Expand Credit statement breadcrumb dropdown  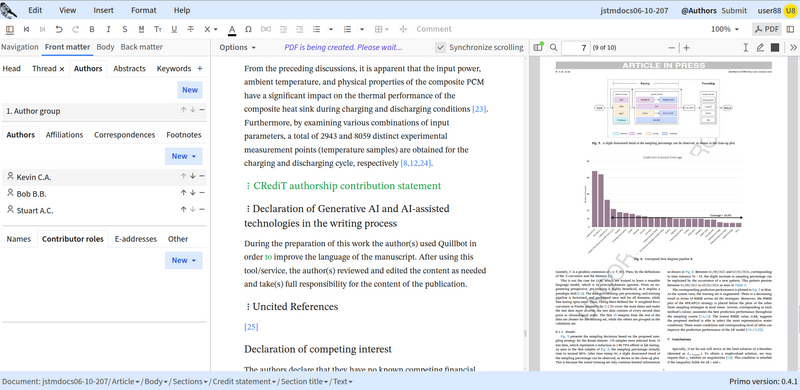pyautogui.click(x=273, y=382)
